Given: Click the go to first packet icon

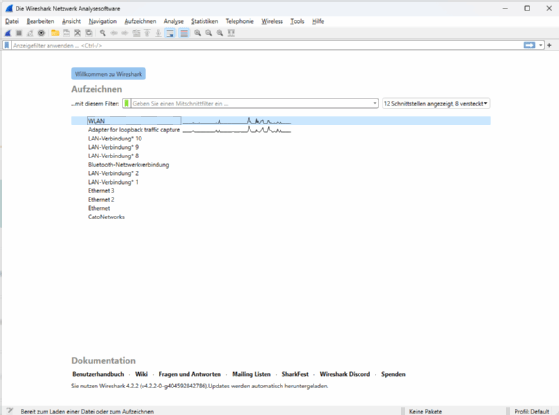Looking at the screenshot, I should pos(147,33).
